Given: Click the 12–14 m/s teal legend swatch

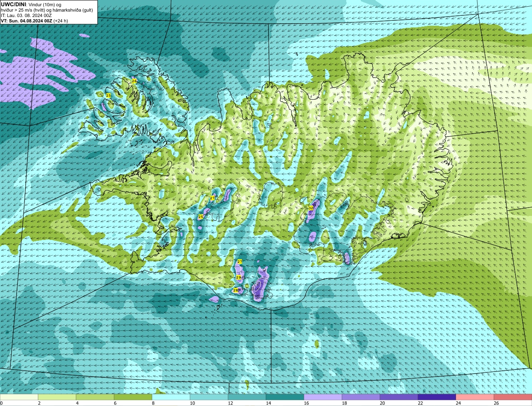Looking at the screenshot, I should 247,397.
